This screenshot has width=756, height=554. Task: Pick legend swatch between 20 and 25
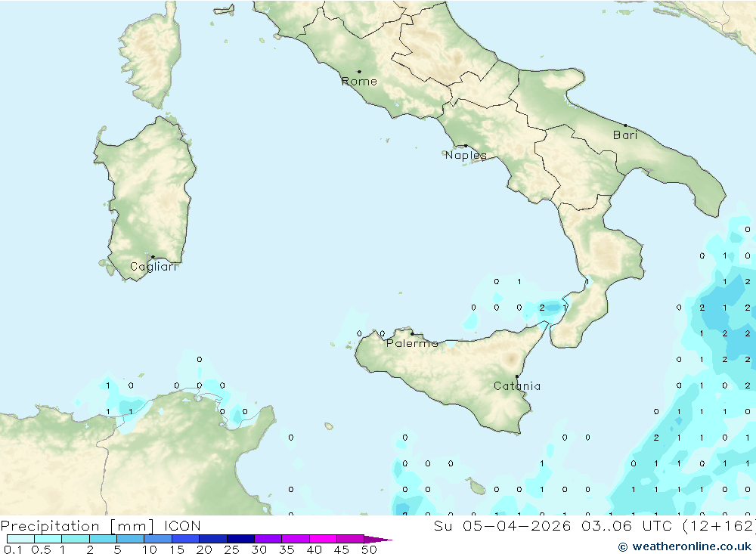(x=213, y=539)
